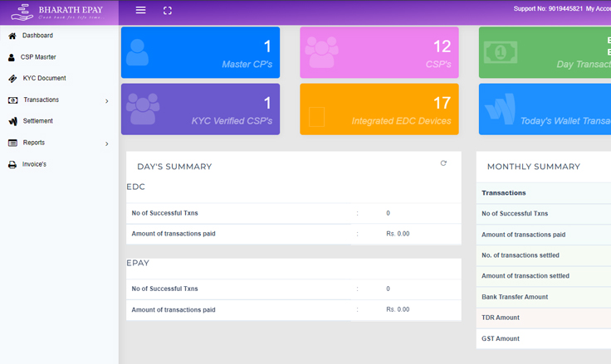
Task: Select EDC Amount of transactions paid row
Action: (294, 234)
